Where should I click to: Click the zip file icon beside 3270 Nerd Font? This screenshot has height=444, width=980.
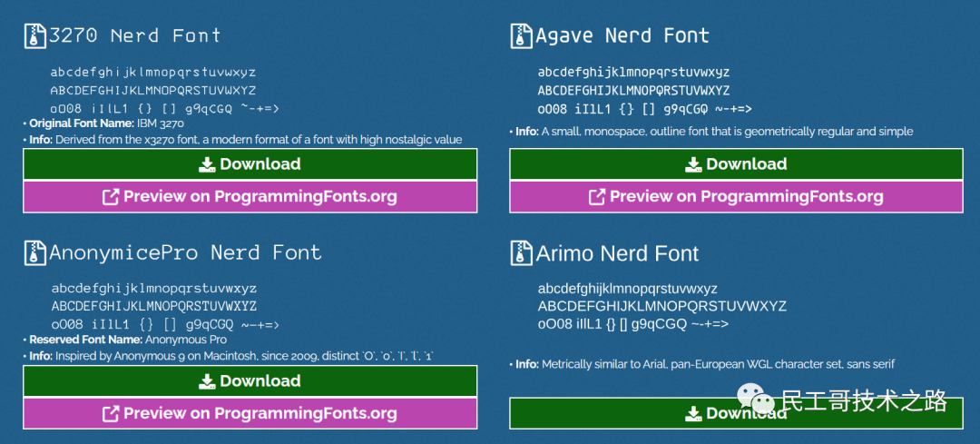[35, 35]
